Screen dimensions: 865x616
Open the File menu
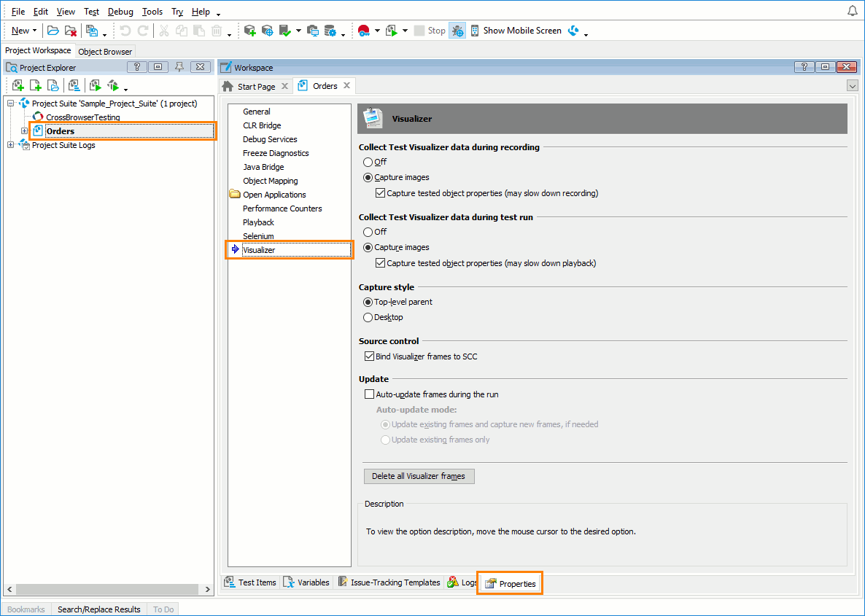18,12
